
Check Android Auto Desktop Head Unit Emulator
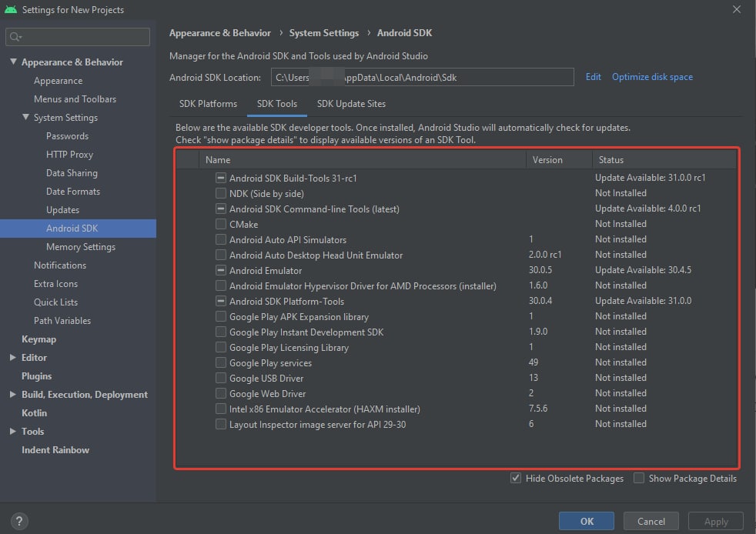(220, 255)
